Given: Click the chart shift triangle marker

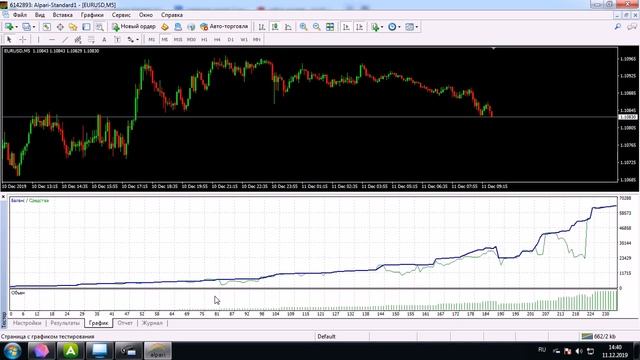Looking at the screenshot, I should pos(493,49).
